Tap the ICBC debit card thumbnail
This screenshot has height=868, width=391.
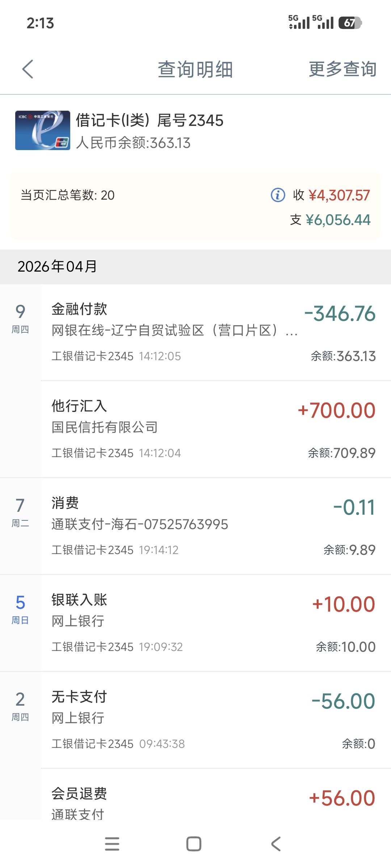[x=43, y=130]
